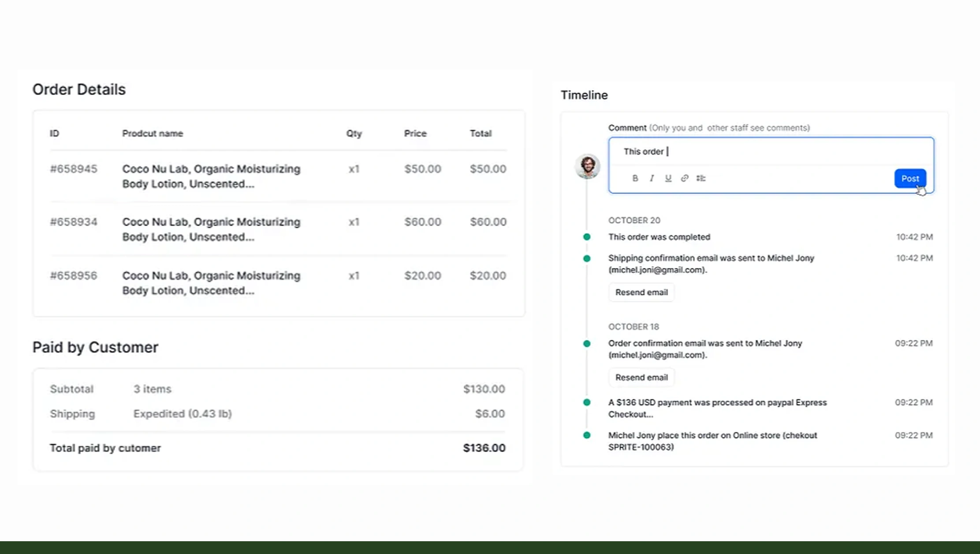Click the staff avatar next to the comment box
The width and height of the screenshot is (980, 554).
587,167
